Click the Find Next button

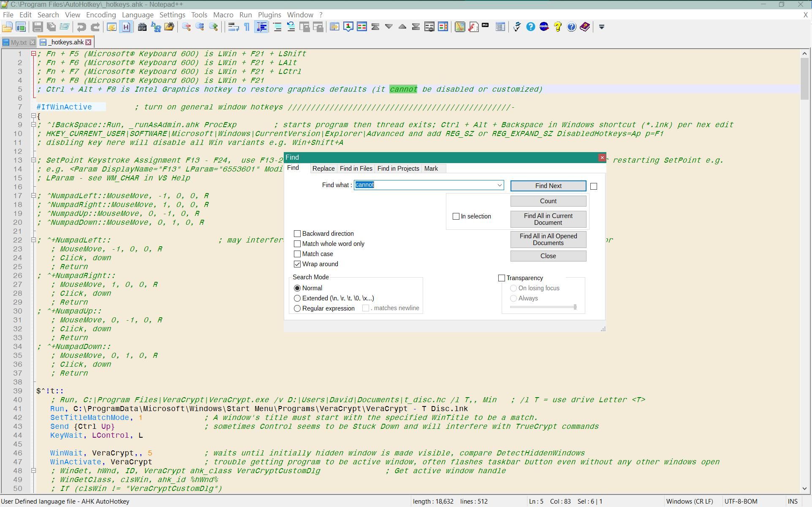tap(548, 186)
